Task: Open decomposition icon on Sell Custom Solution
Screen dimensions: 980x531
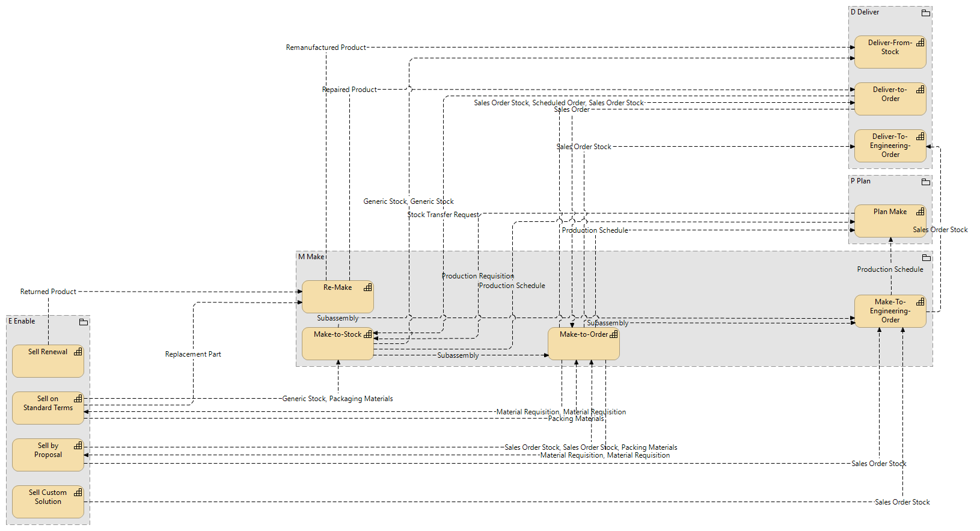Action: click(x=78, y=493)
